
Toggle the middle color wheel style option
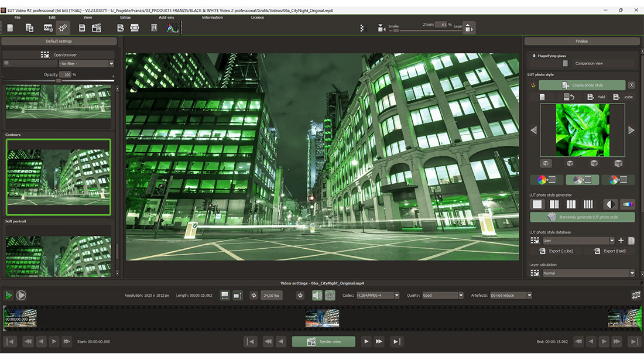583,179
